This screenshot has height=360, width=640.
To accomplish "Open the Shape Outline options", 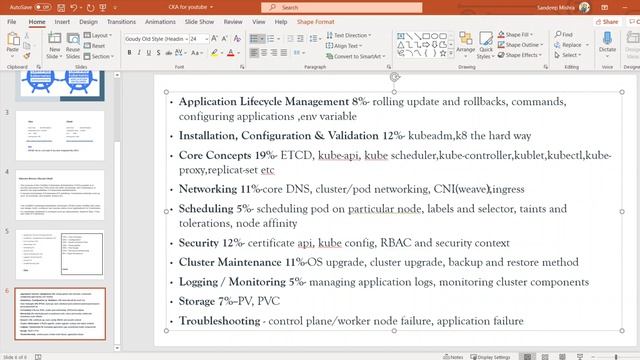I will (520, 45).
